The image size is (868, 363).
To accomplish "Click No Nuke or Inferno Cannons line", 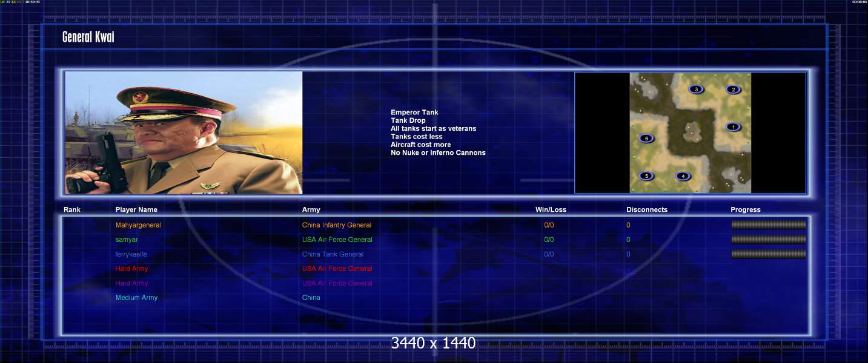I will (x=438, y=152).
